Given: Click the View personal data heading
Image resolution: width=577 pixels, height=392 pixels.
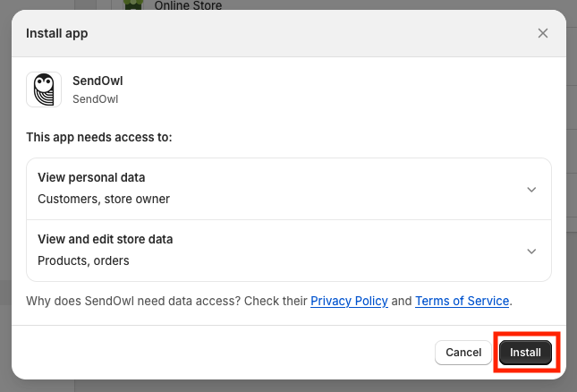Looking at the screenshot, I should pyautogui.click(x=91, y=177).
